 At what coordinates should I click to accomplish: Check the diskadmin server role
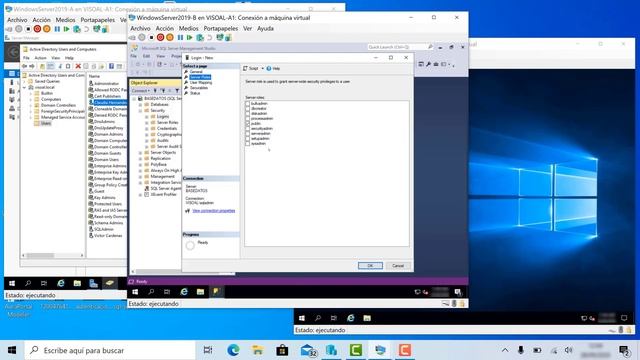[248, 113]
